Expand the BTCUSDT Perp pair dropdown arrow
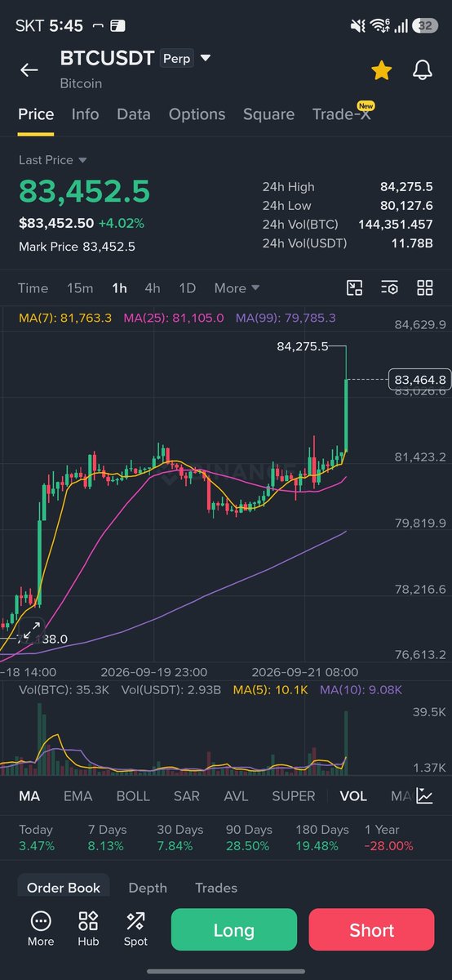Viewport: 452px width, 980px height. (206, 59)
